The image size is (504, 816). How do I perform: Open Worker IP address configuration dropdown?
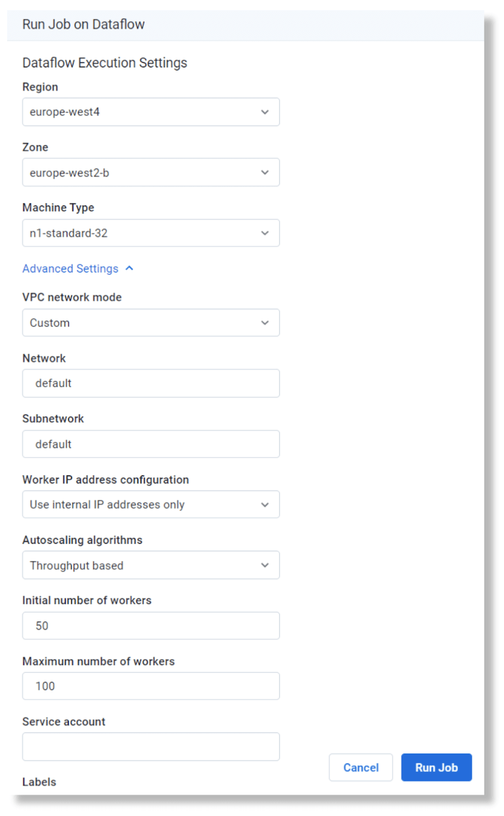[x=151, y=504]
